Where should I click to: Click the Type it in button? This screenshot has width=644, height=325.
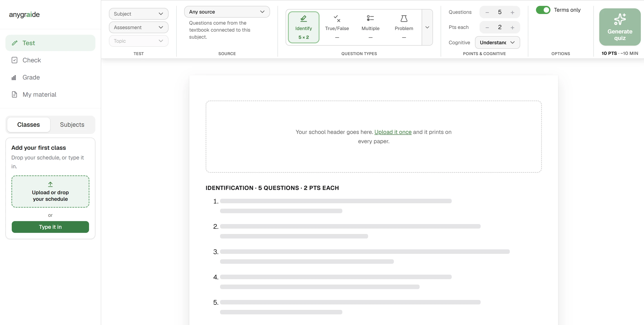pyautogui.click(x=50, y=227)
